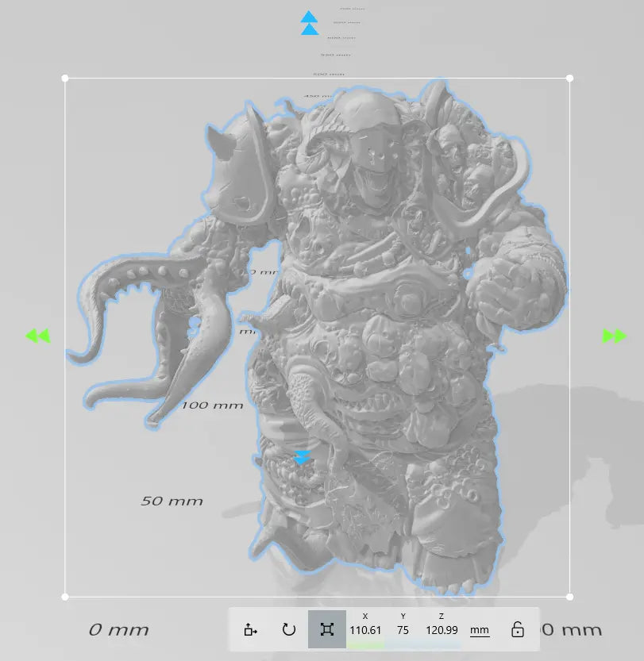
Task: Click the top-right corner handle of the bounding box
Action: click(569, 78)
